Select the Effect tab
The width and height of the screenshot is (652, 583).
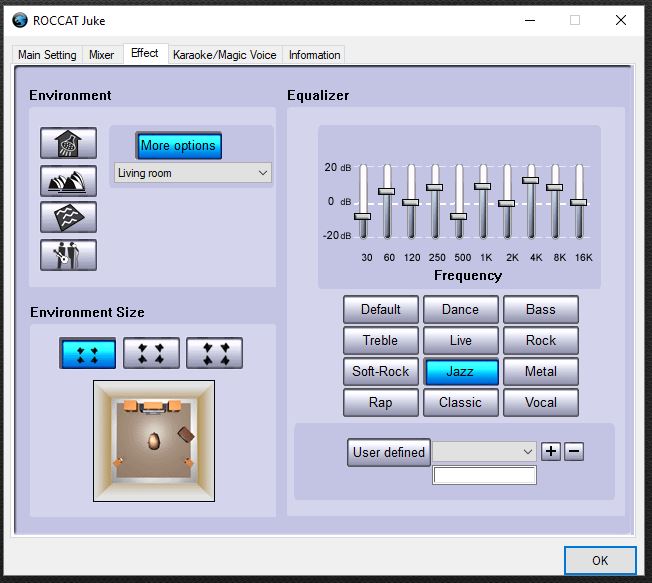coord(145,53)
